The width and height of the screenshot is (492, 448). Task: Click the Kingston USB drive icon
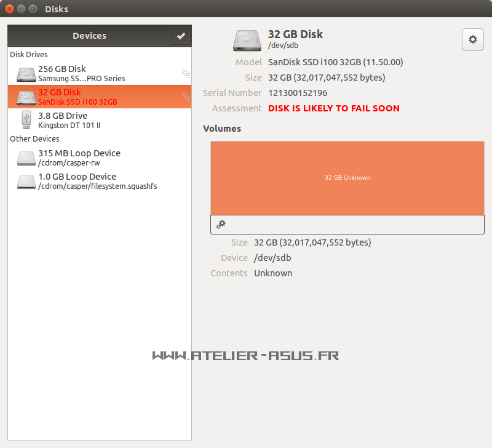coord(26,120)
